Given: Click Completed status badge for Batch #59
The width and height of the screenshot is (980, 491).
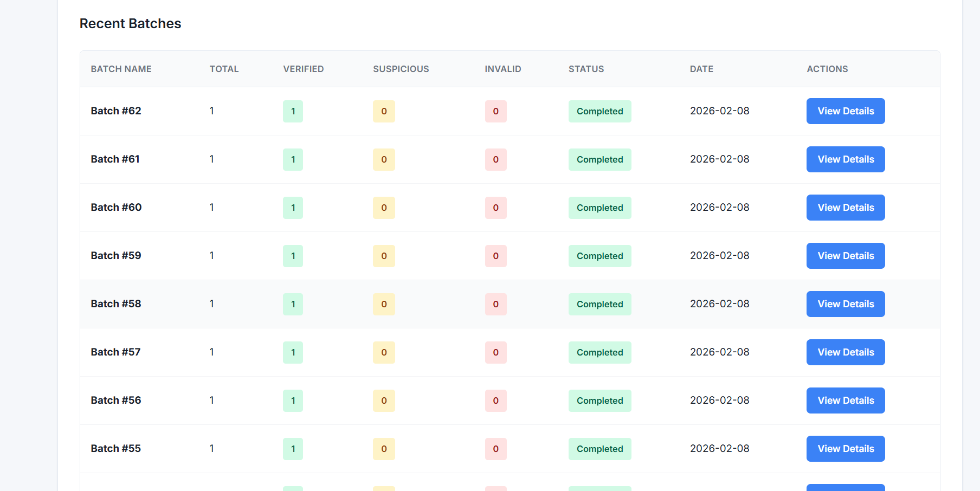Looking at the screenshot, I should point(599,256).
